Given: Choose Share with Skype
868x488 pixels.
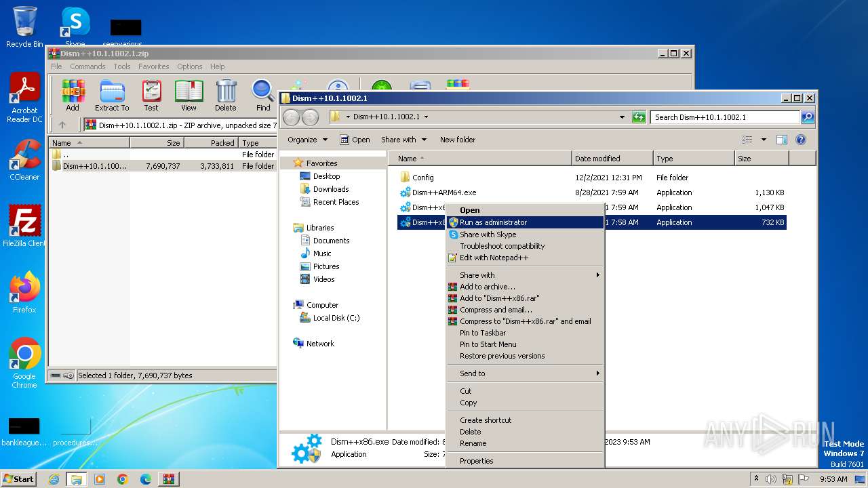Looking at the screenshot, I should click(525, 235).
